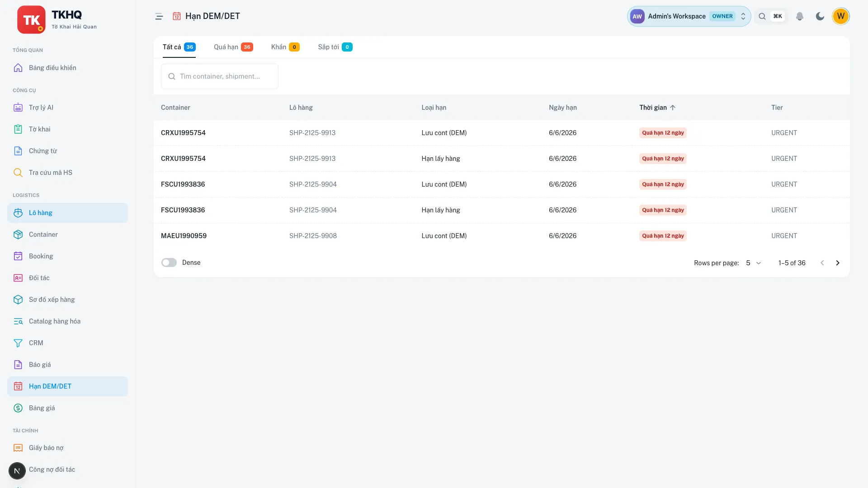
Task: Open user avatar W menu
Action: (x=841, y=16)
